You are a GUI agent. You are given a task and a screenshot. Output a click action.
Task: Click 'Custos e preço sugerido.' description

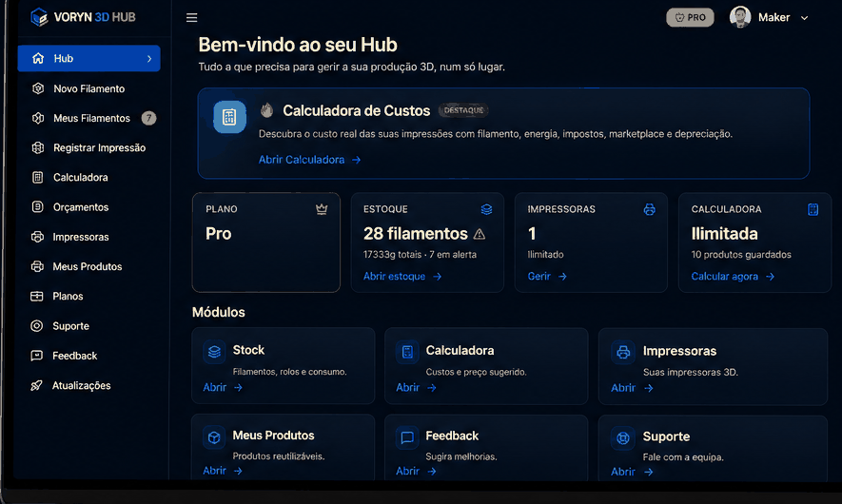point(477,372)
